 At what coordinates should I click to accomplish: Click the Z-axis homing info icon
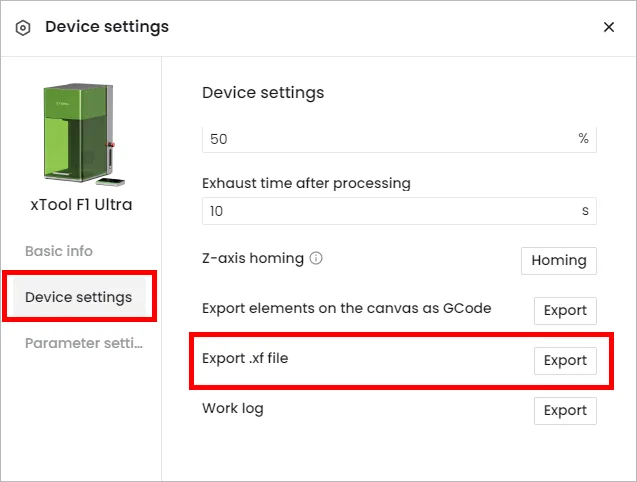tap(316, 258)
